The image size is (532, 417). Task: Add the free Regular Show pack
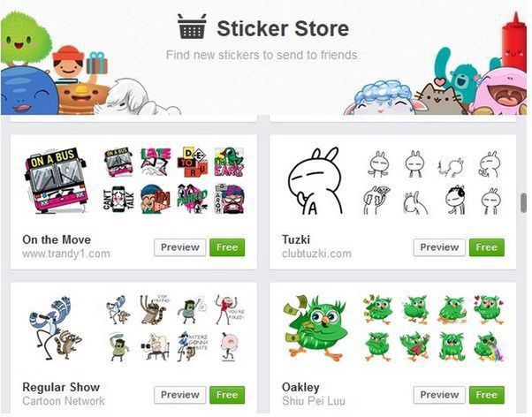coord(227,395)
